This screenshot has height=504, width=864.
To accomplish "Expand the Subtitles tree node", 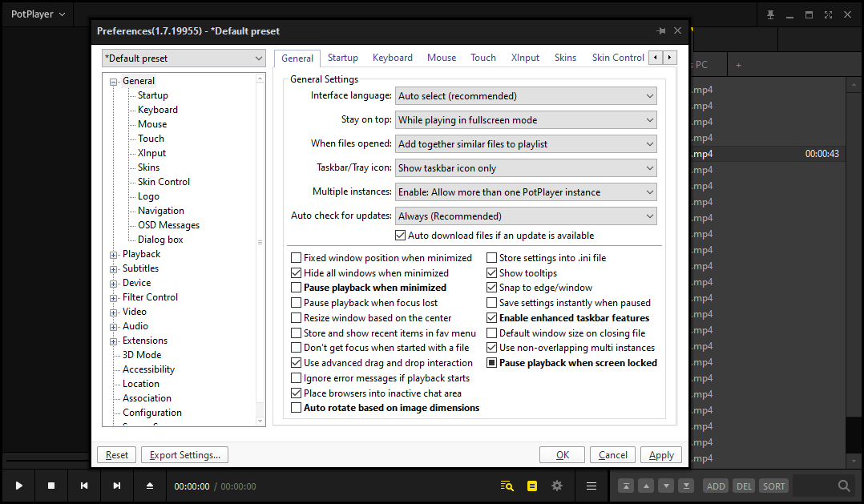I will click(x=114, y=268).
